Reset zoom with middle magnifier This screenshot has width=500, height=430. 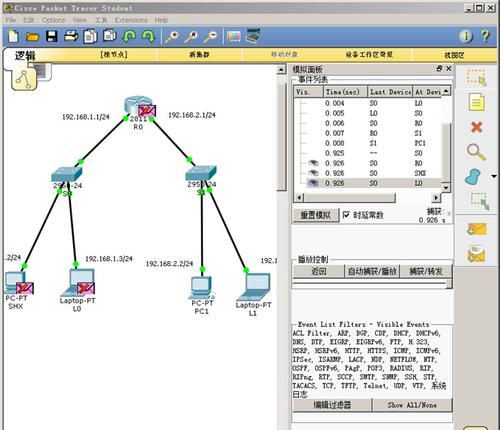point(191,36)
